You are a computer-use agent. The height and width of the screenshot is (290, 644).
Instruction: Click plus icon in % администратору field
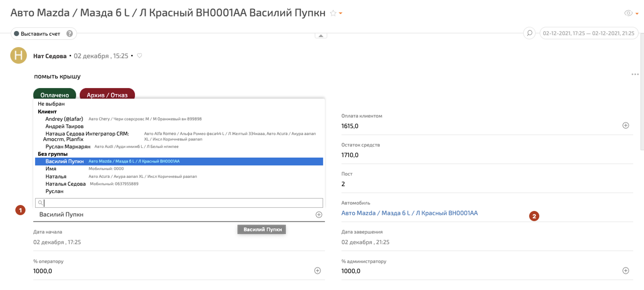pyautogui.click(x=625, y=271)
